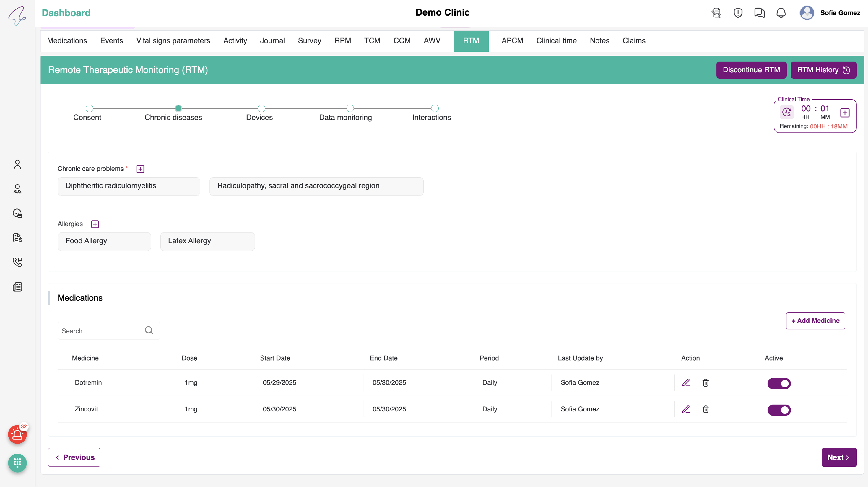Open Sofia Gomez profile menu
Screen dimensions: 868x487
[830, 13]
